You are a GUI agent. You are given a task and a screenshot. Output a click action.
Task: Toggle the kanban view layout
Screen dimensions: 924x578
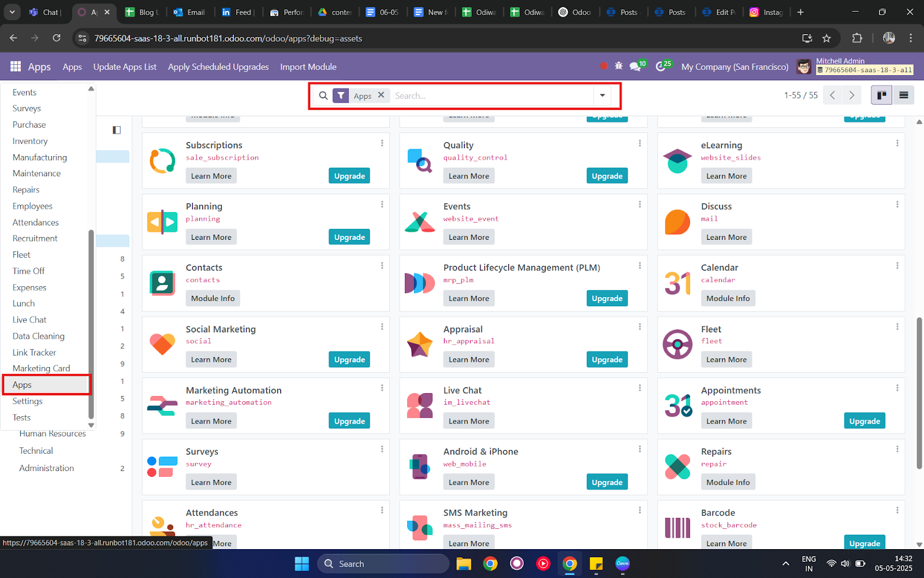[881, 95]
